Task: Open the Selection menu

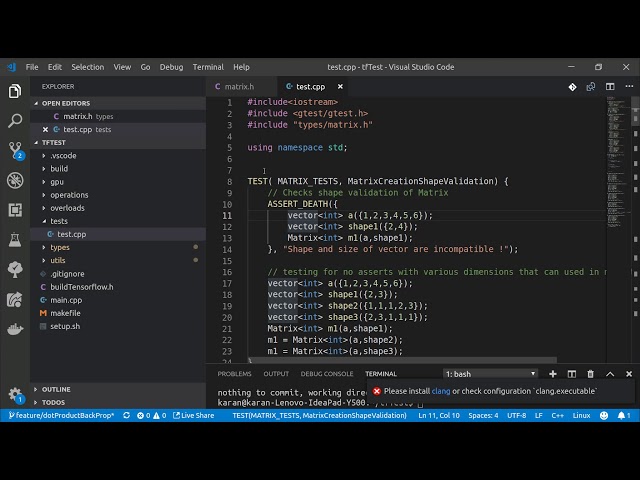Action: [x=88, y=67]
